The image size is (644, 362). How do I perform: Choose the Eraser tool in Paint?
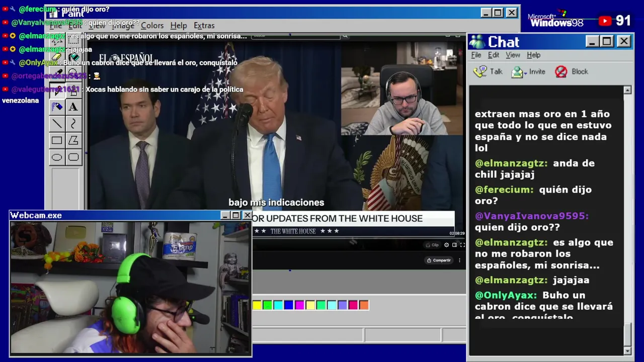(x=57, y=58)
